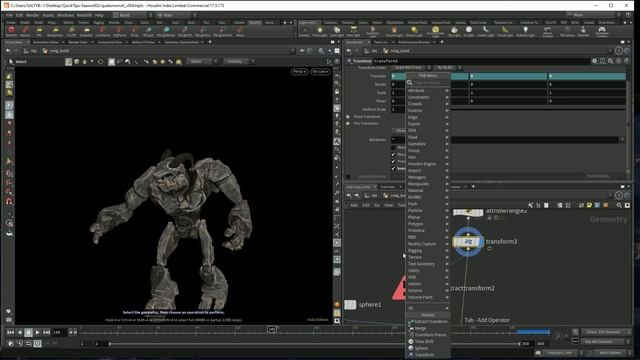Click the Uniform Scale value field

pyautogui.click(x=398, y=109)
